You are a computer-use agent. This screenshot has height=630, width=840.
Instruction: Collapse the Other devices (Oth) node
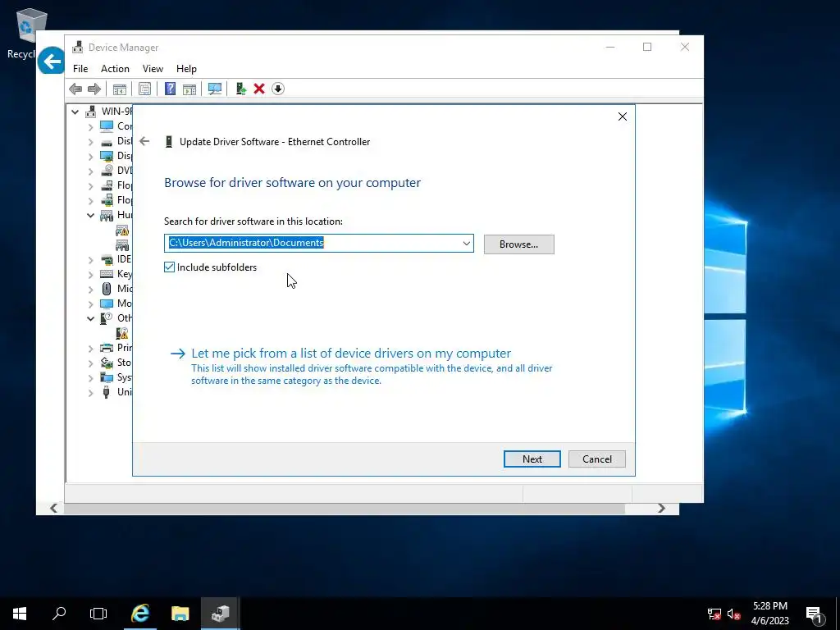click(90, 319)
